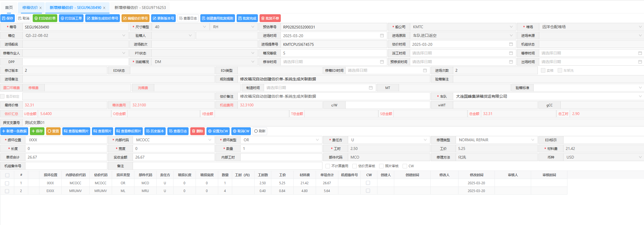Enable the 不计算费用 checkbox
The height and width of the screenshot is (225, 644).
click(328, 166)
